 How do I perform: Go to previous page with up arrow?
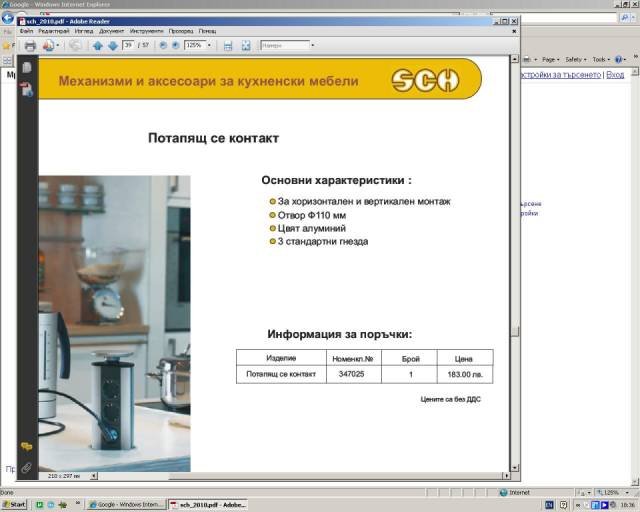tap(98, 45)
